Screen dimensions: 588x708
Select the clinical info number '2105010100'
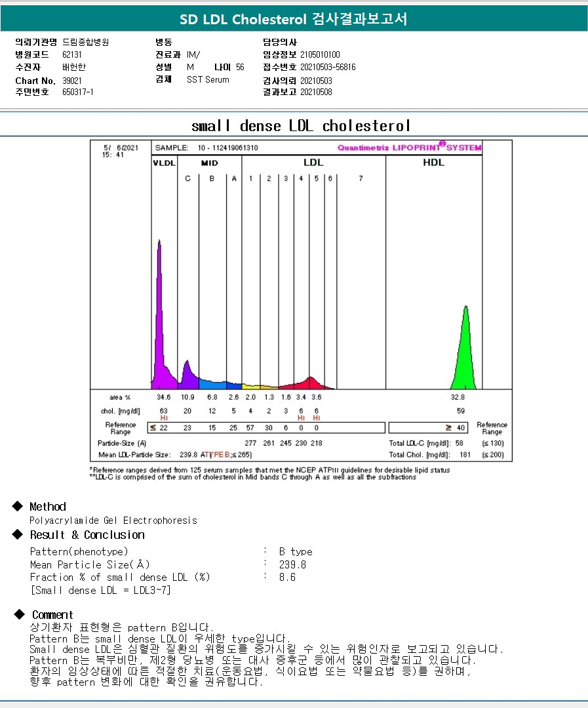pos(320,54)
